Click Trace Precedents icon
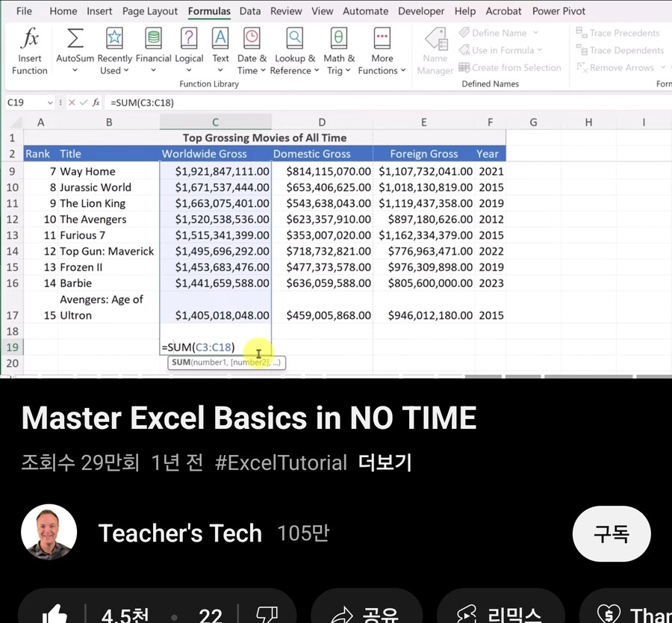 point(582,33)
